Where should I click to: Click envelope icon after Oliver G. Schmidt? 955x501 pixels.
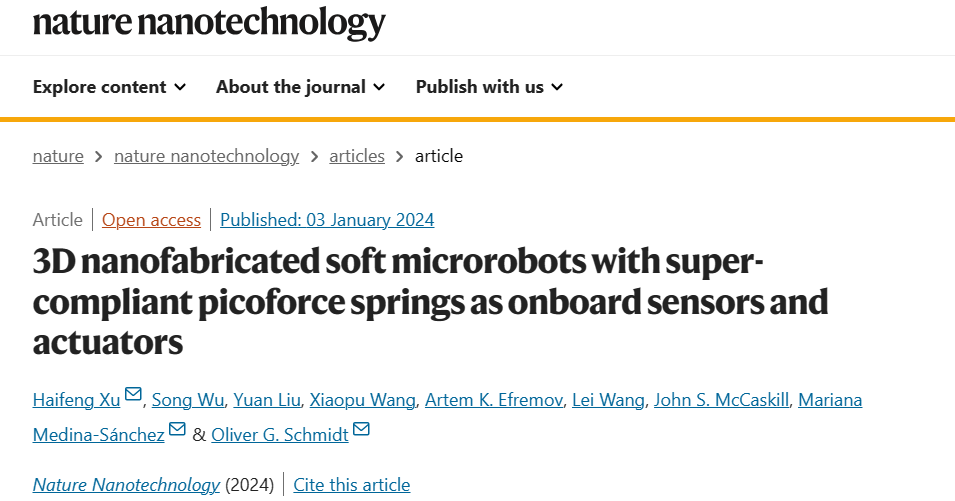pyautogui.click(x=361, y=430)
